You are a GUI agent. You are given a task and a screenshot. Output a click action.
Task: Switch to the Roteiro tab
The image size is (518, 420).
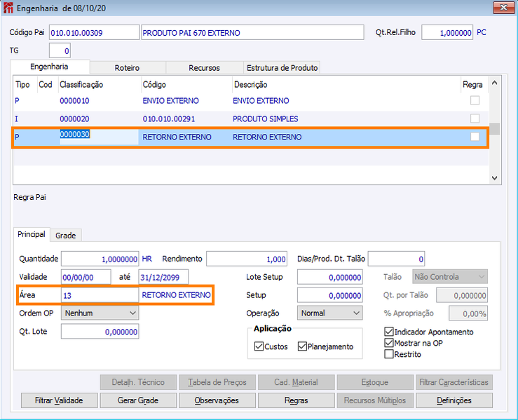coord(127,68)
